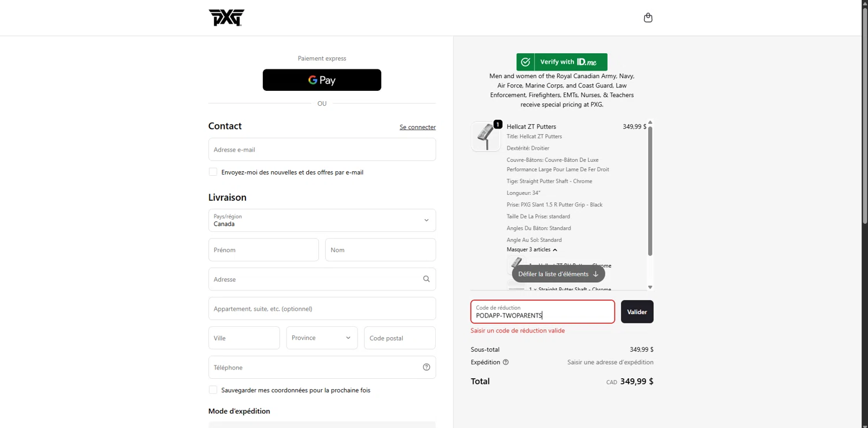This screenshot has width=868, height=428.
Task: Open the shopping bag cart icon
Action: click(x=648, y=18)
